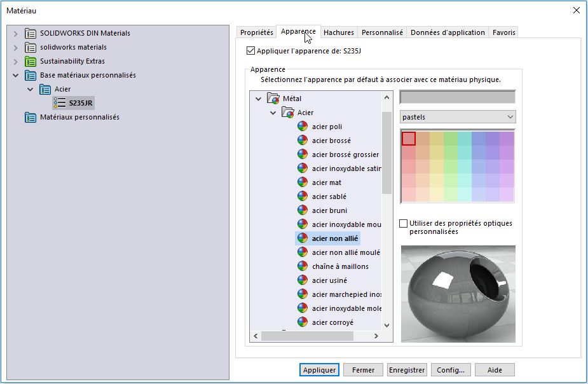Click the acier sablé appearance ball icon
588x384 pixels.
click(x=303, y=196)
